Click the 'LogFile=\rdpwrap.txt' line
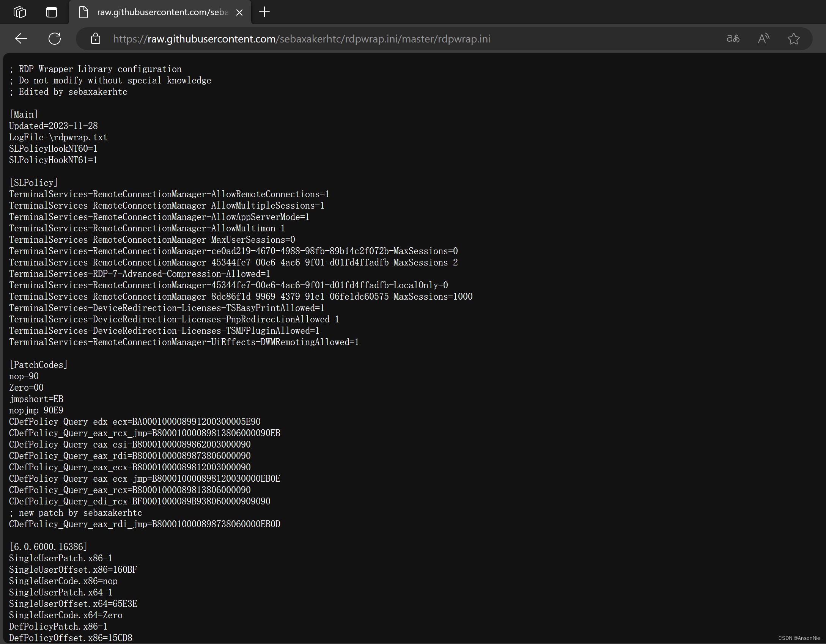Image resolution: width=826 pixels, height=644 pixels. 58,137
